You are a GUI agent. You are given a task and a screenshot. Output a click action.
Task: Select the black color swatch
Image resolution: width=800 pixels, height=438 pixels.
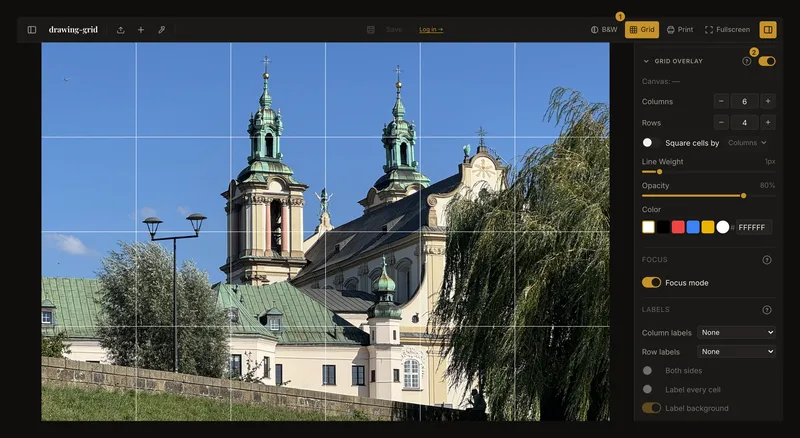tap(663, 227)
